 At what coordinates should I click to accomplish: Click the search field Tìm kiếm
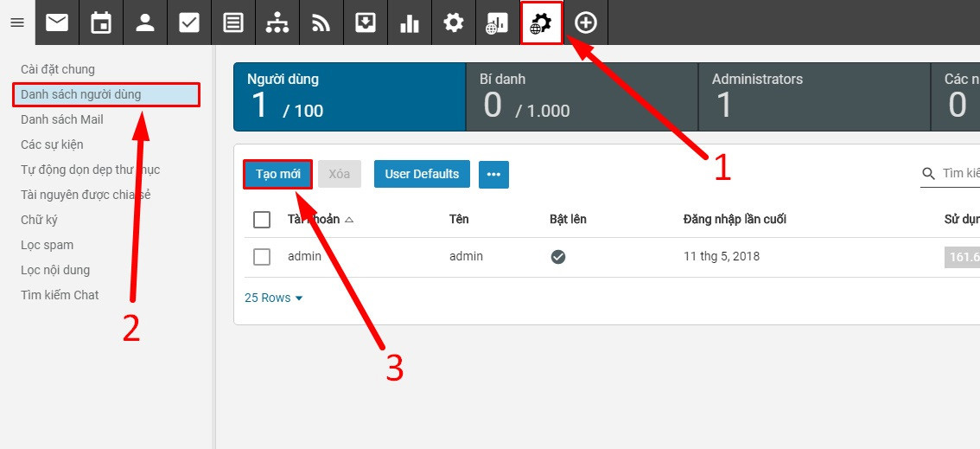[959, 174]
